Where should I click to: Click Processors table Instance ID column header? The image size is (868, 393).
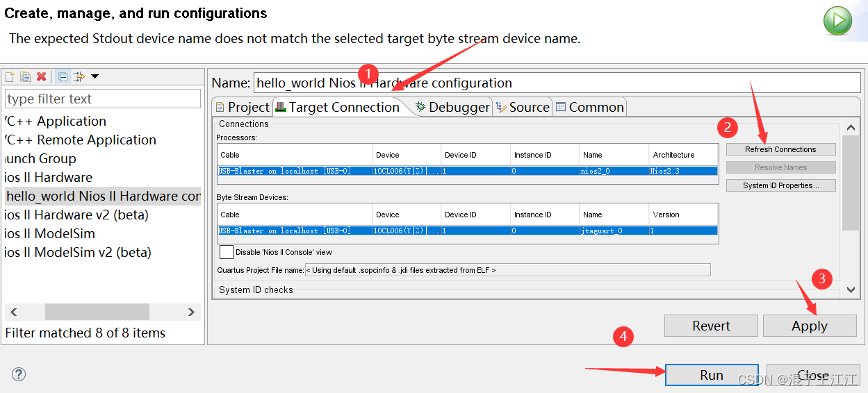pyautogui.click(x=545, y=155)
